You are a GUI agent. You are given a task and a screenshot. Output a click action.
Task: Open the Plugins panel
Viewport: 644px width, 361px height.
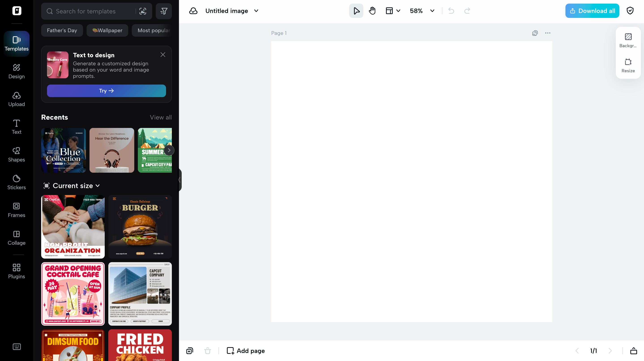coord(16,271)
